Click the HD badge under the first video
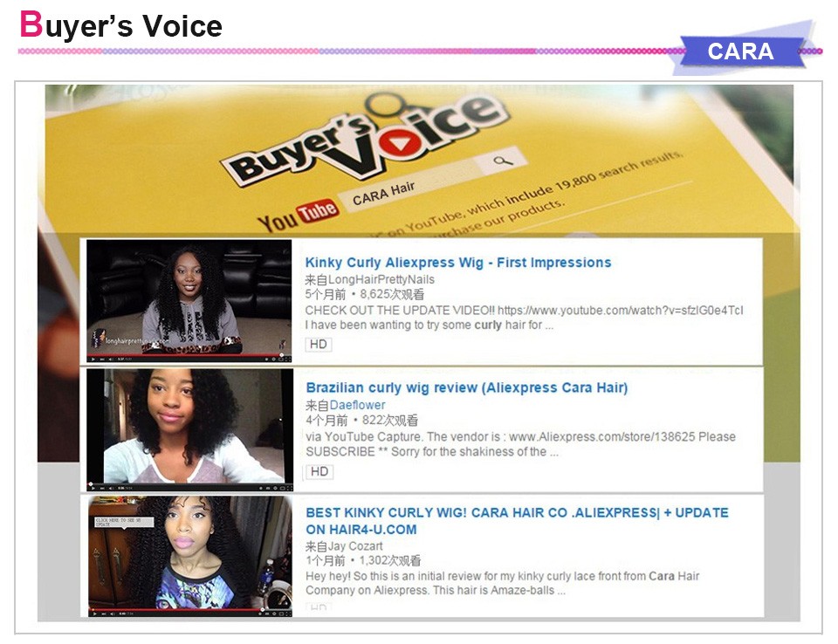838x644 pixels. tap(319, 345)
